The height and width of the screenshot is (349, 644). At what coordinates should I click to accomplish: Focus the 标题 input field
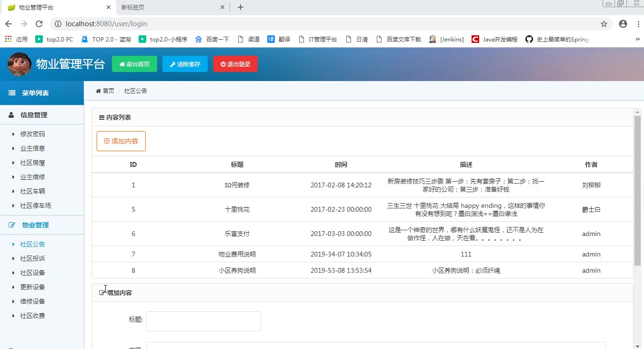click(x=203, y=321)
